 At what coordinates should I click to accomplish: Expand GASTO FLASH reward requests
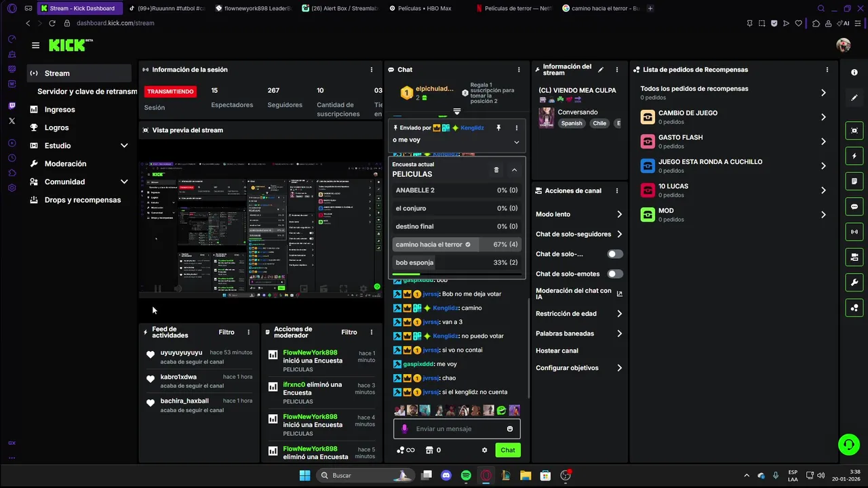[823, 142]
